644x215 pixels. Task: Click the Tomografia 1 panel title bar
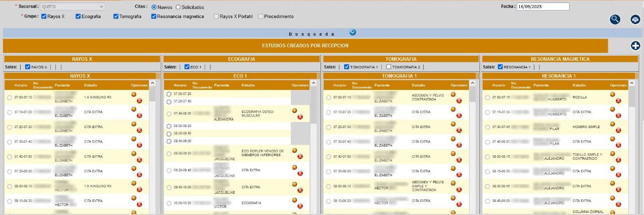click(398, 76)
